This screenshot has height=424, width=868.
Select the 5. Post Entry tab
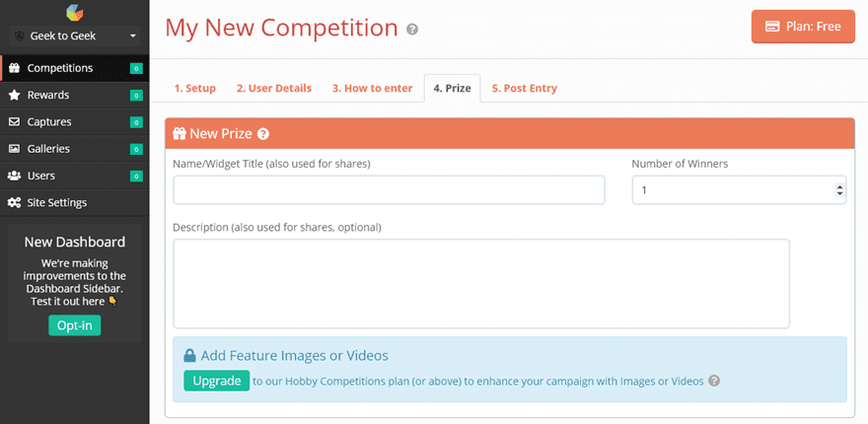(x=524, y=88)
